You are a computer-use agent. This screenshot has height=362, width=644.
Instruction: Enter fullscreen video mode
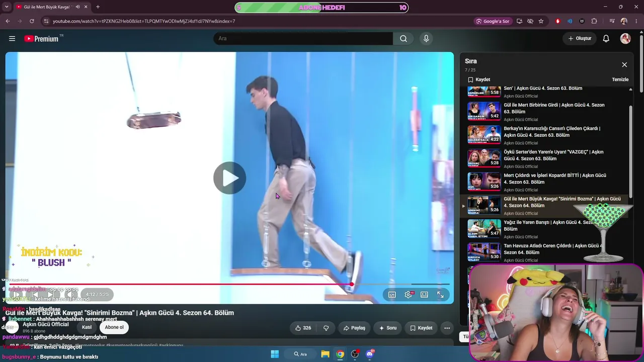point(440,295)
